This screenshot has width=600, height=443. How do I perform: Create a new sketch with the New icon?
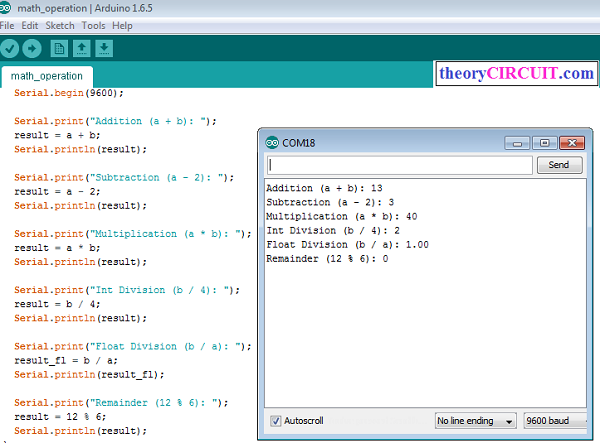point(59,49)
